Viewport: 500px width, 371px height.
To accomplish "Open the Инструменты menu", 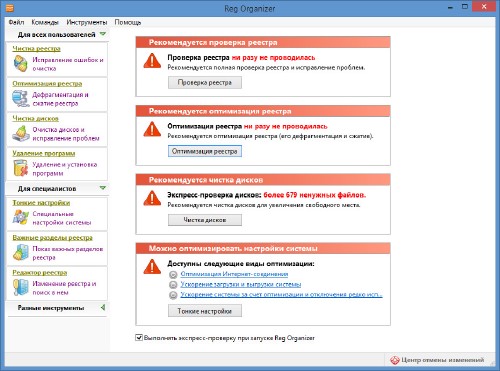I will coord(87,22).
